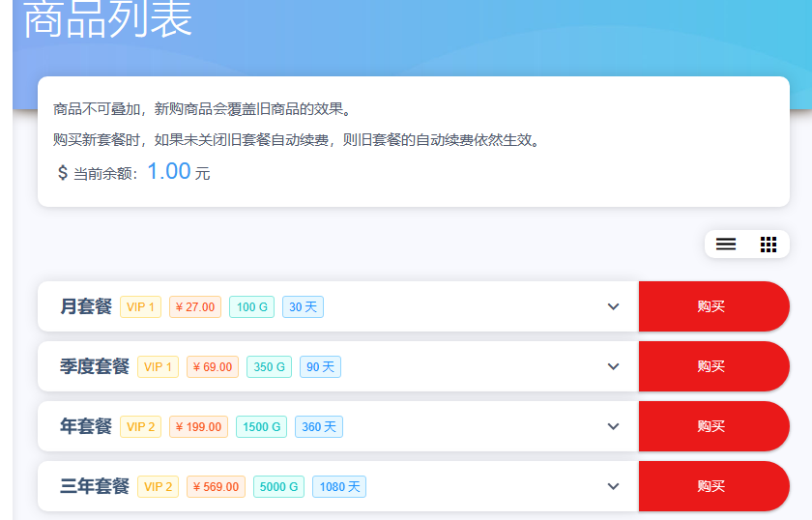Buy the 季度套餐 plan

pyautogui.click(x=712, y=366)
